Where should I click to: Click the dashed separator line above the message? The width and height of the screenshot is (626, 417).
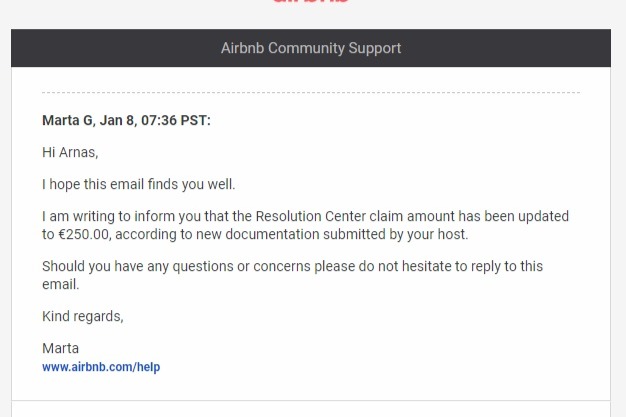click(x=311, y=92)
